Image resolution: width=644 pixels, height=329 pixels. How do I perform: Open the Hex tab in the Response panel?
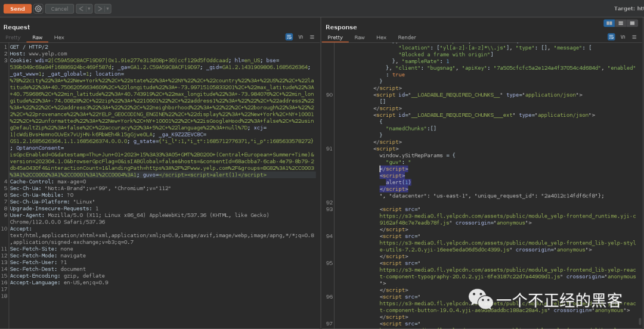(382, 38)
